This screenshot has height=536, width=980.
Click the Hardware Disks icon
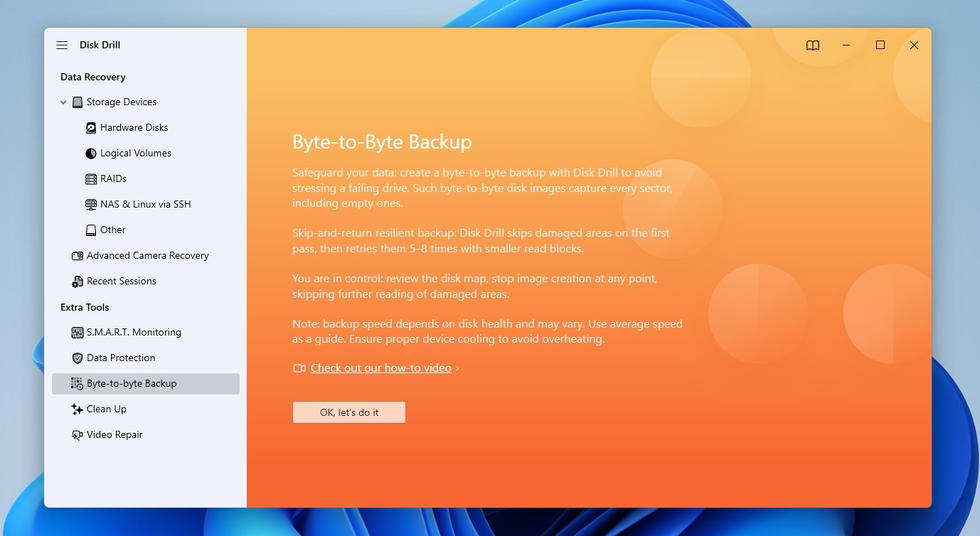coord(91,128)
